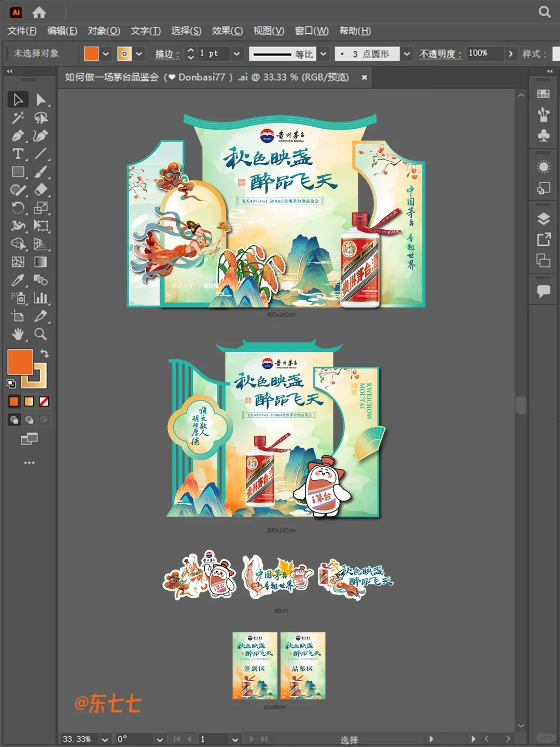The height and width of the screenshot is (747, 560).
Task: Change the screen mode
Action: pos(29,439)
